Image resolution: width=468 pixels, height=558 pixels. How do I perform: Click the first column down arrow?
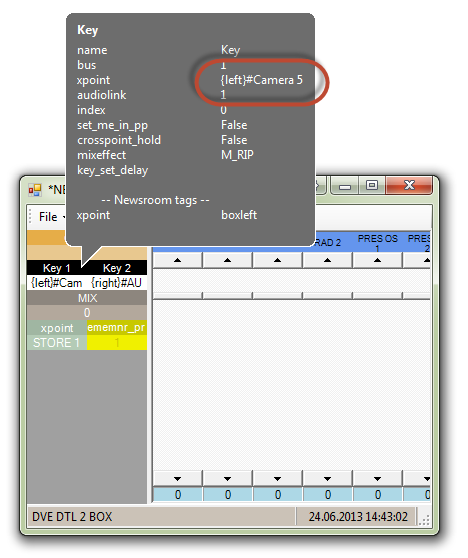tap(178, 479)
